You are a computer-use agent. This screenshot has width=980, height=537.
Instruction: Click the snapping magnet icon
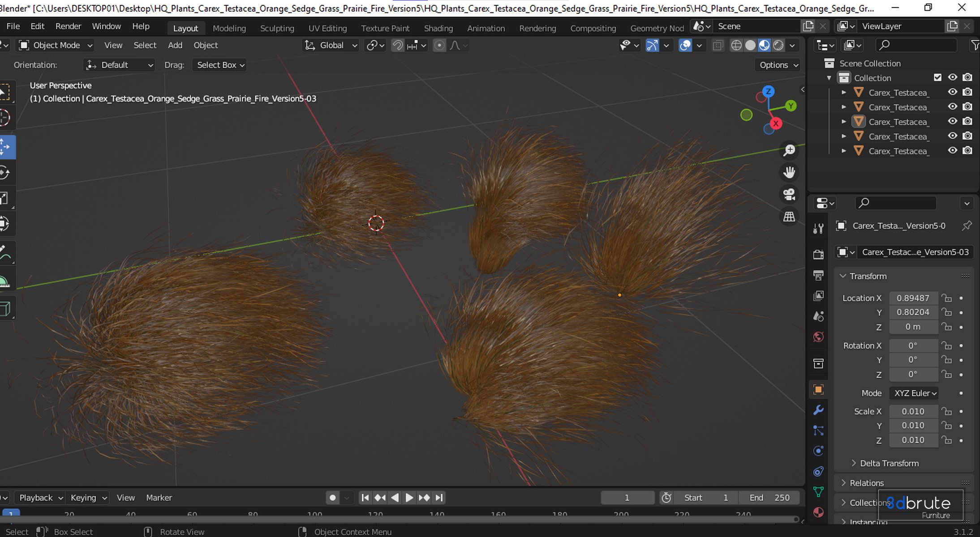397,45
